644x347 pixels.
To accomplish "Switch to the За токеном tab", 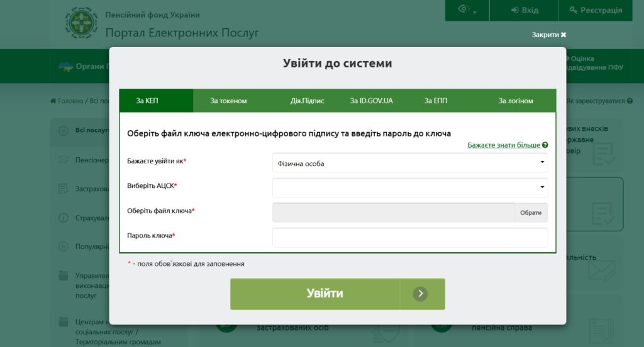I will [228, 101].
